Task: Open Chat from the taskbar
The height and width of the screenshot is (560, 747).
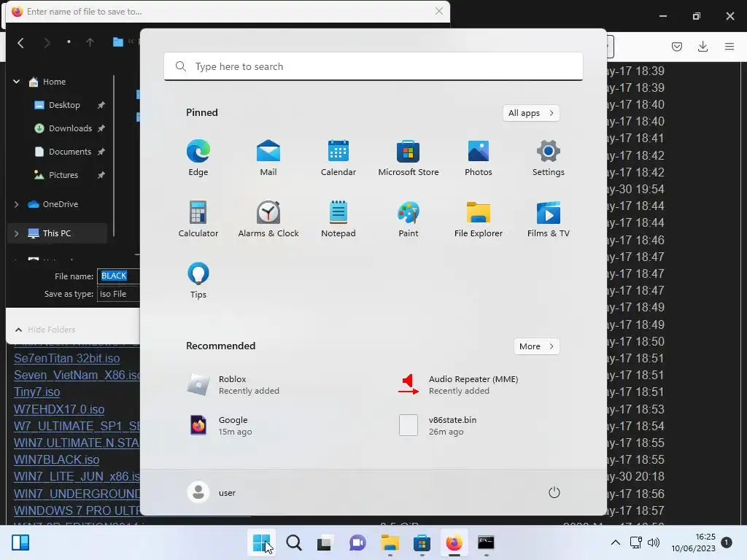Action: pos(357,542)
